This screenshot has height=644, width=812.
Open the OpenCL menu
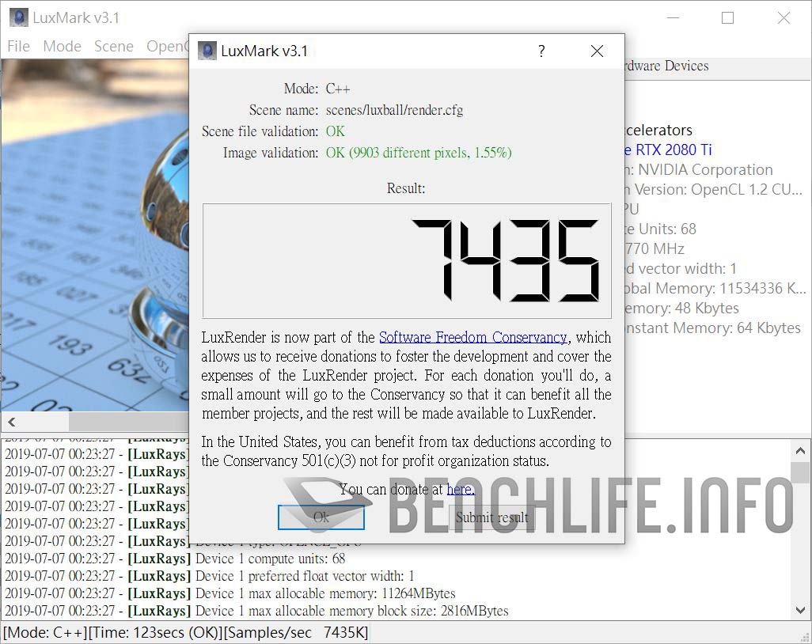coord(168,46)
